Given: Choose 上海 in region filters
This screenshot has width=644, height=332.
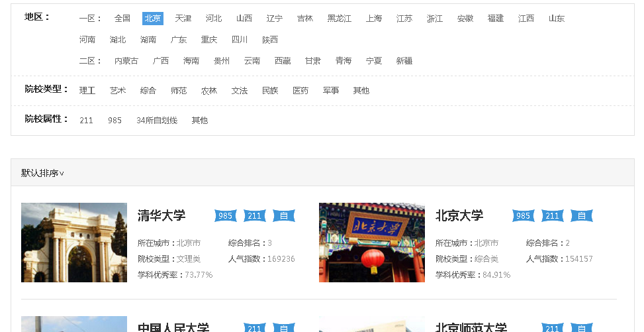Looking at the screenshot, I should [374, 19].
